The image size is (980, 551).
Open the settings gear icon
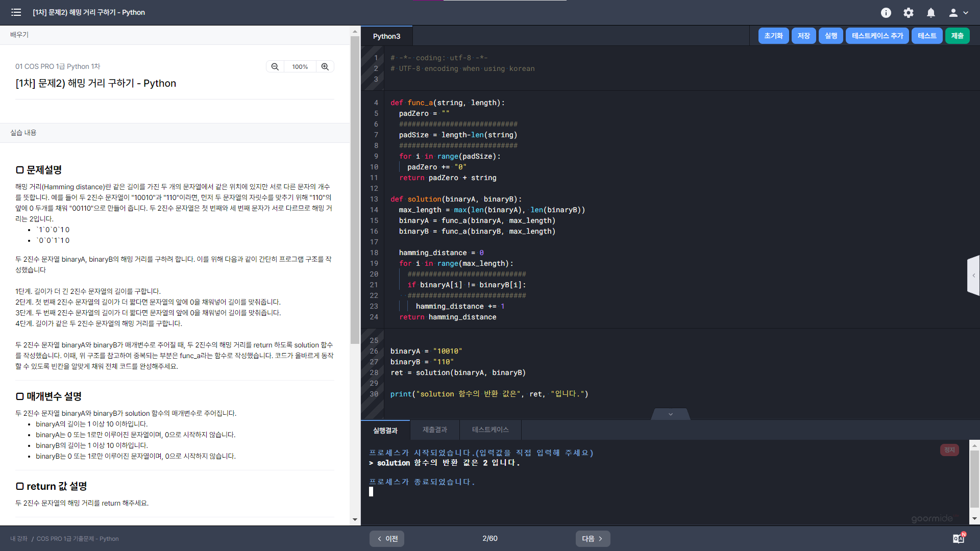(909, 13)
